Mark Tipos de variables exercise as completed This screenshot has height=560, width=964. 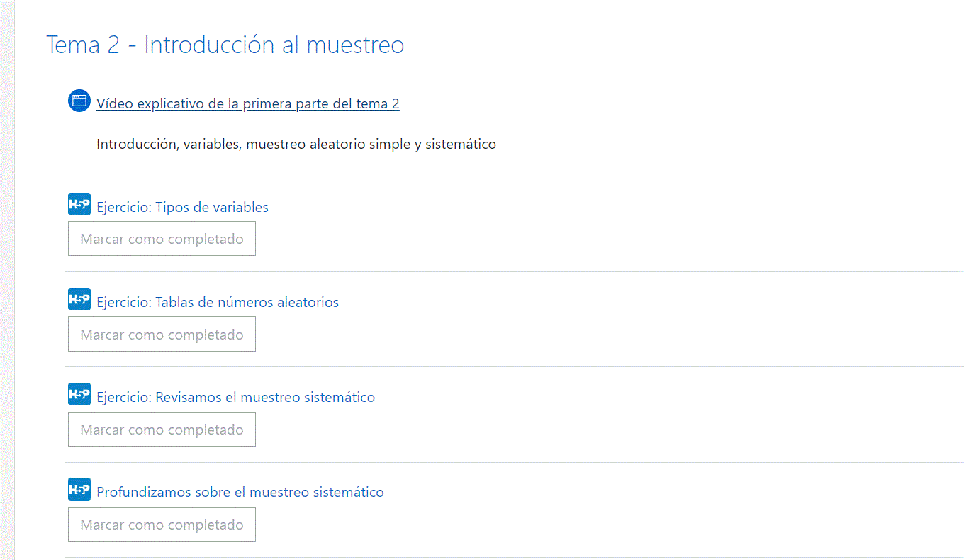[x=162, y=239]
